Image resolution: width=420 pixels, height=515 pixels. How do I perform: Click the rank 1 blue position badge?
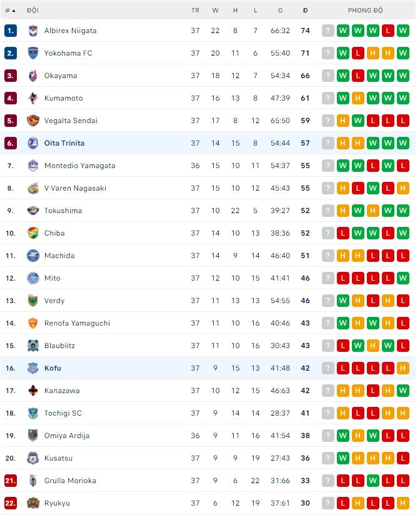pyautogui.click(x=10, y=31)
